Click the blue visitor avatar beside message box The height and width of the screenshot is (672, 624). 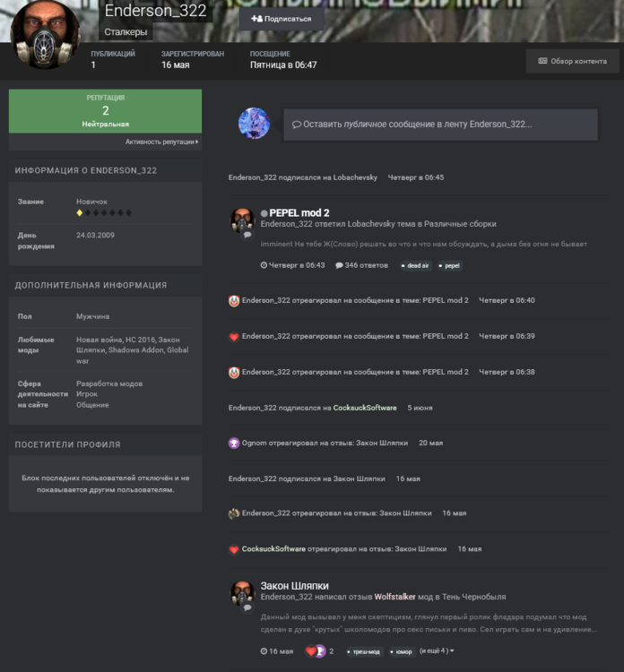255,124
